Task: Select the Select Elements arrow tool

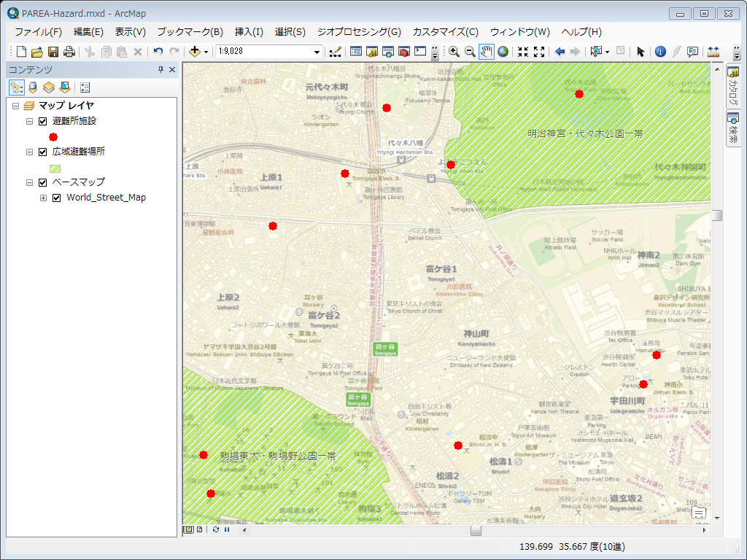Action: click(640, 52)
